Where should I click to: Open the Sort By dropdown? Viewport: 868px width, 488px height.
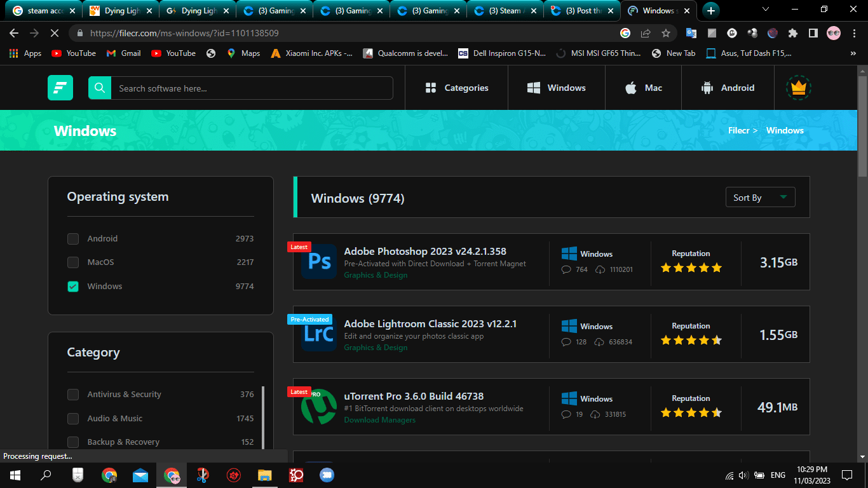pyautogui.click(x=760, y=198)
